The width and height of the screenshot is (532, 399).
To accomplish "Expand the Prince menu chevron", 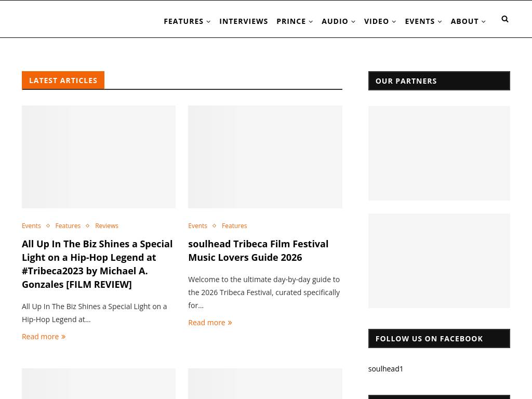I will coord(311,22).
